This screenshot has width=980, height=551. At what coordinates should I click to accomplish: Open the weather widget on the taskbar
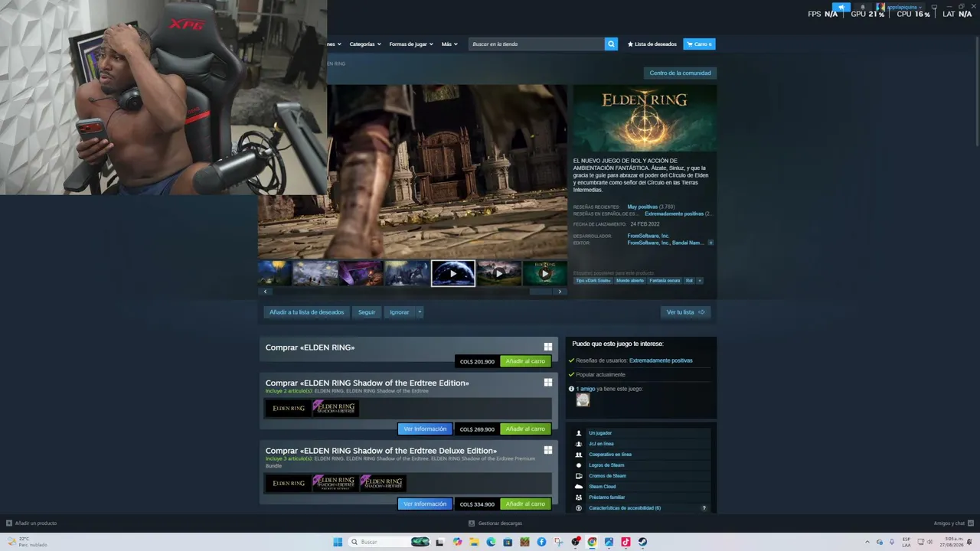28,542
